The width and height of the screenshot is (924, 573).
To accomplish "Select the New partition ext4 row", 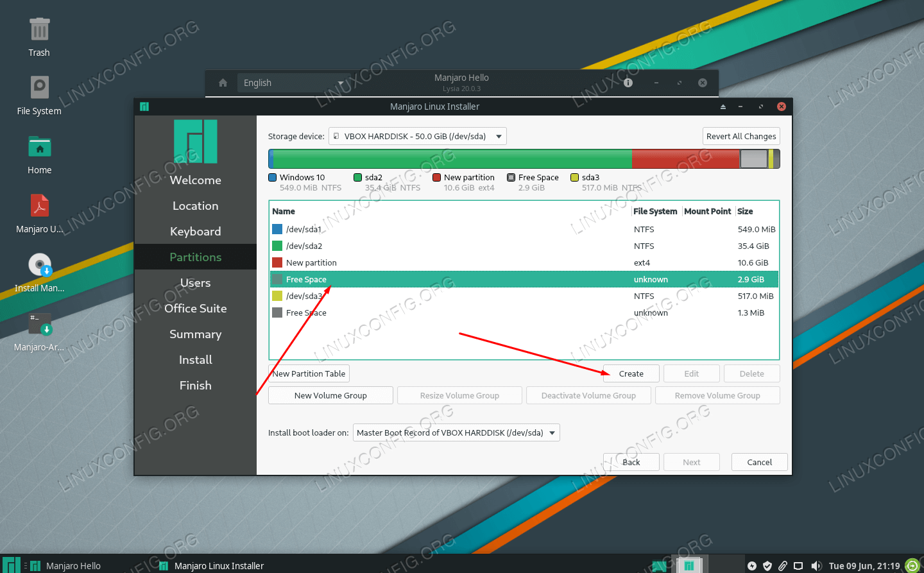I will [x=524, y=262].
